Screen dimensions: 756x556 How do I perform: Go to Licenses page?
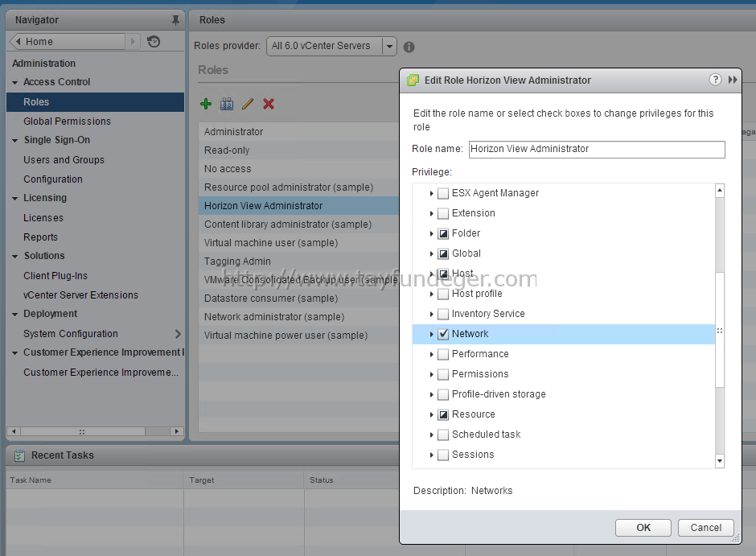pos(43,217)
